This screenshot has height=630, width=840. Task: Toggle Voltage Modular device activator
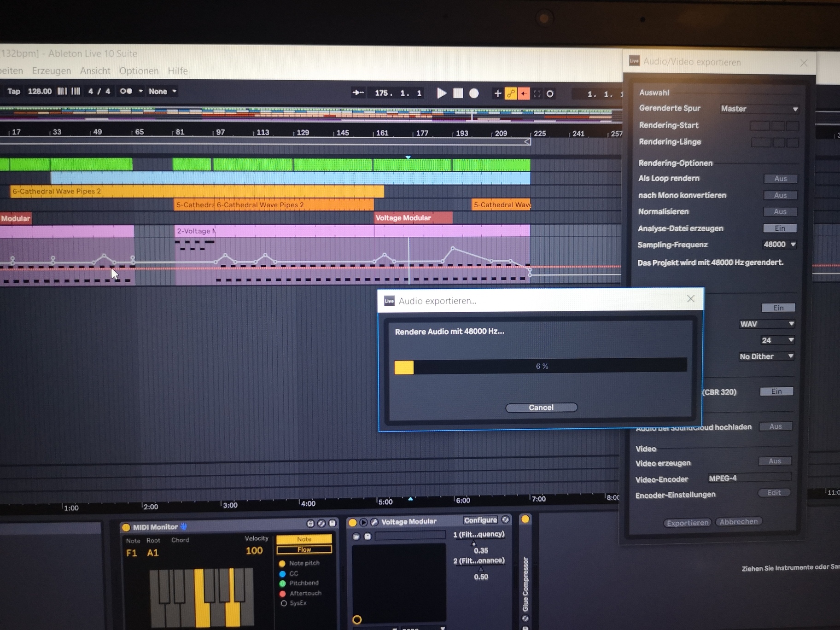pos(353,522)
